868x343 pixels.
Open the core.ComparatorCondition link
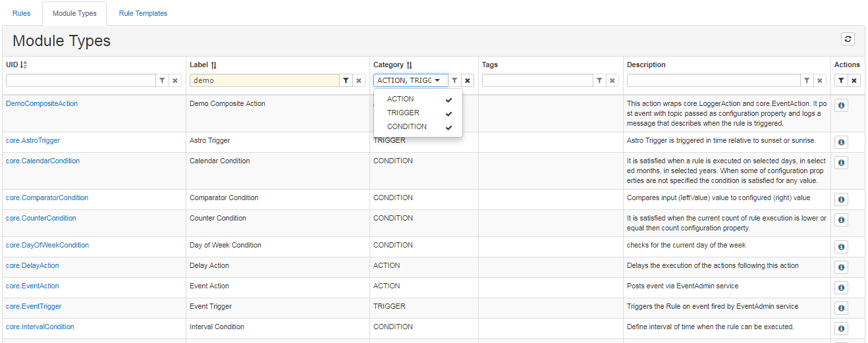tap(47, 198)
